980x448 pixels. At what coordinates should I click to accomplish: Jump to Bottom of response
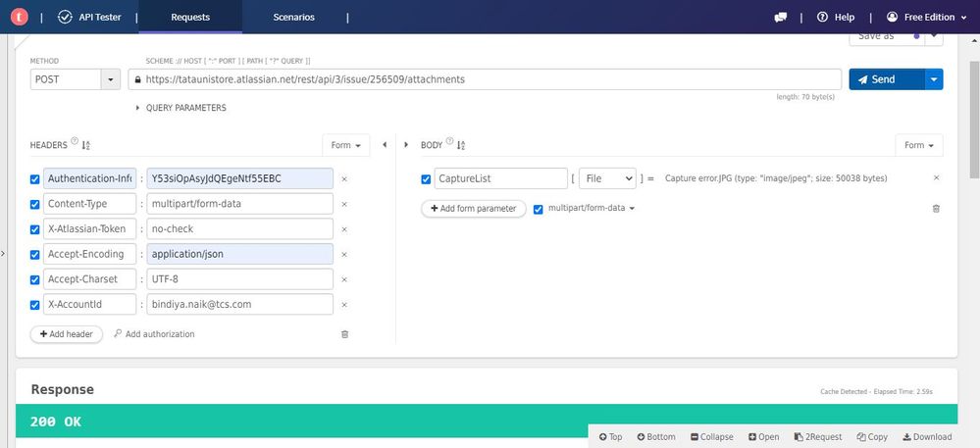click(x=656, y=437)
